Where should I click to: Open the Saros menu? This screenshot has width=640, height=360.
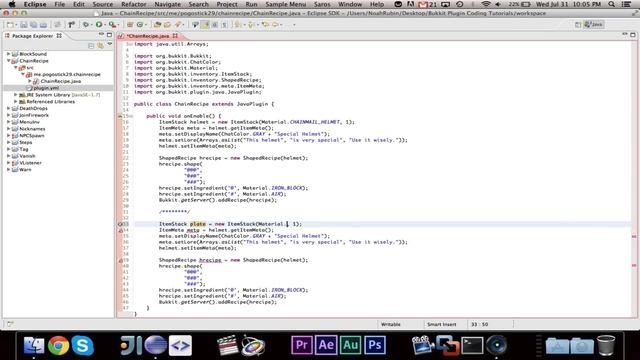[322, 4]
